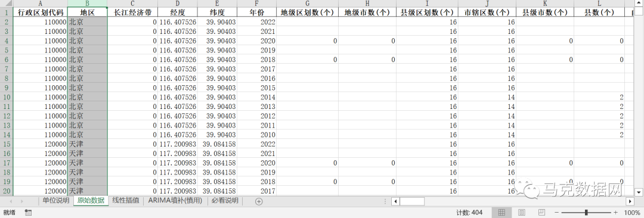Select column A header

(41, 4)
